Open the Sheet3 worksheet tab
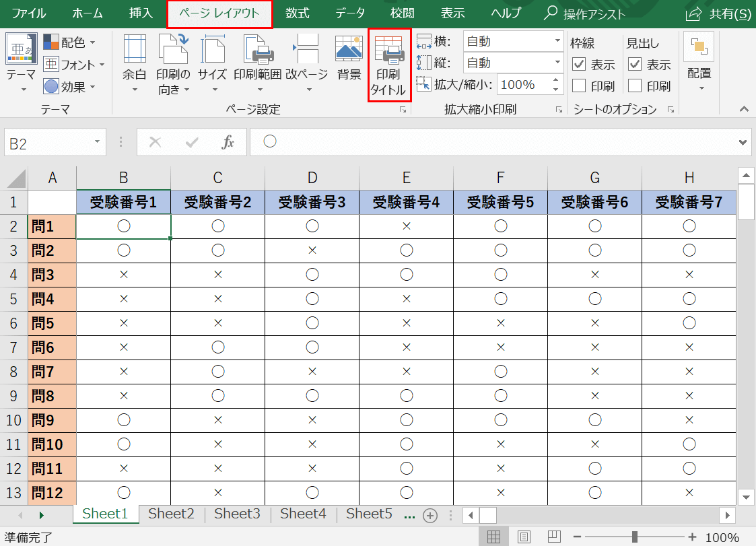This screenshot has height=546, width=756. click(x=237, y=514)
